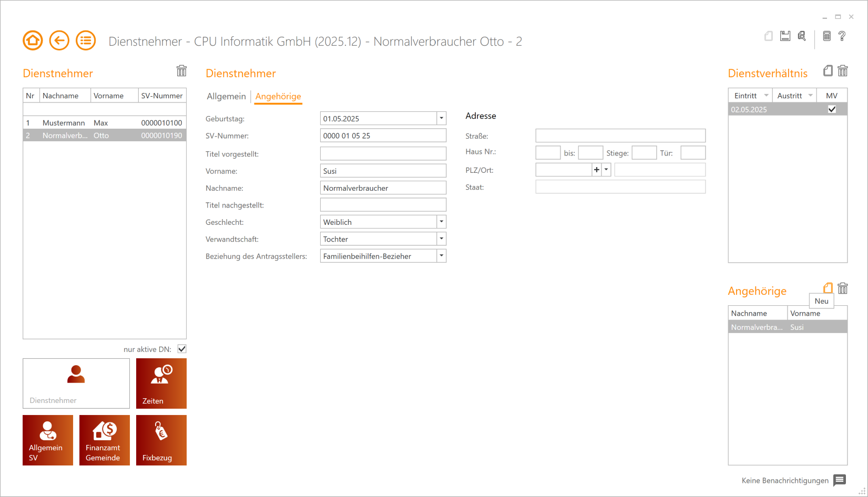This screenshot has height=497, width=868.
Task: Select Angehörige row Susi
Action: [788, 327]
